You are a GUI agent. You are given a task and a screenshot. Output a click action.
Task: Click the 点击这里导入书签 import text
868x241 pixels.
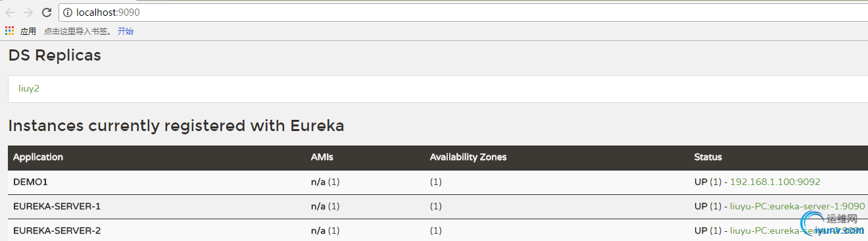coord(78,31)
